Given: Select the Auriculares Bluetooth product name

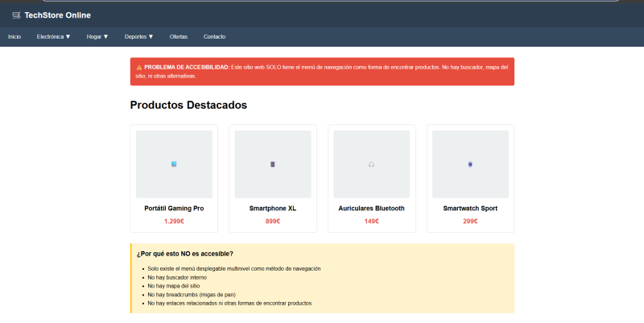Looking at the screenshot, I should (371, 209).
